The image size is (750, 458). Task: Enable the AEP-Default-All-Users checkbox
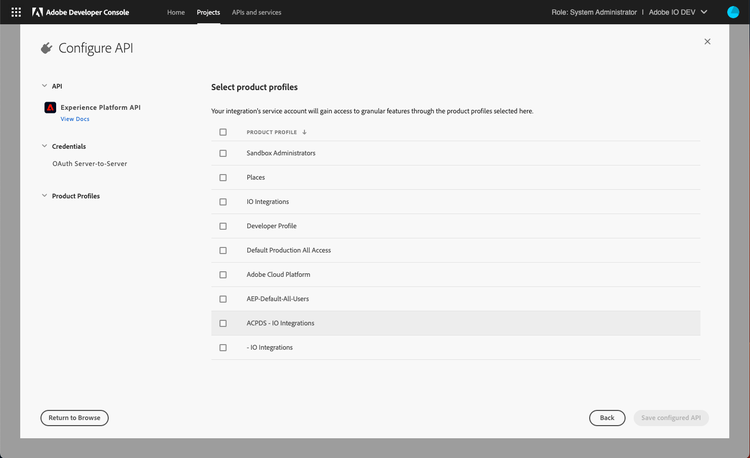click(x=223, y=299)
